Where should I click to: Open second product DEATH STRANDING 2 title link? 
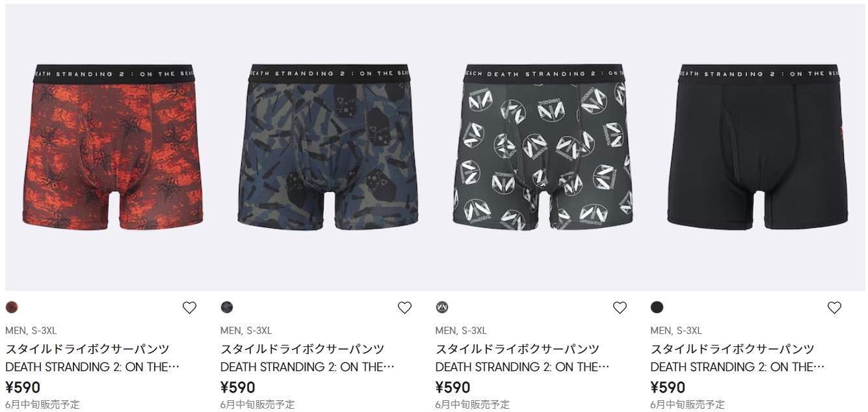308,367
